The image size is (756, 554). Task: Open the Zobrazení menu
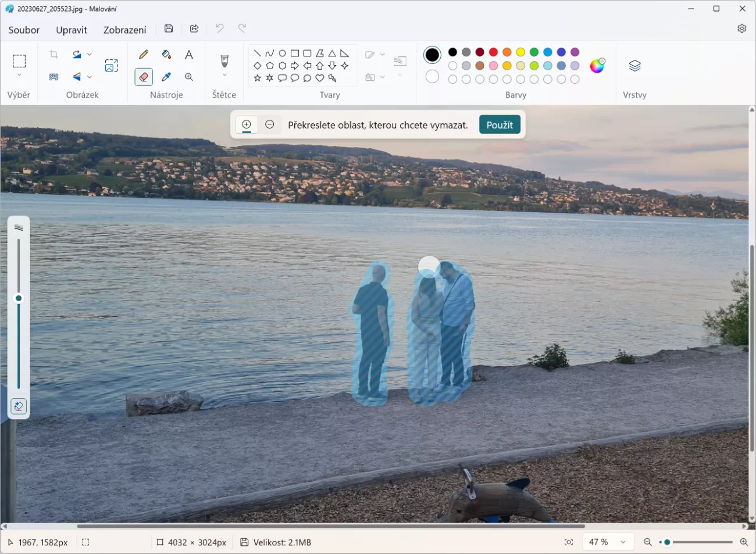tap(124, 30)
